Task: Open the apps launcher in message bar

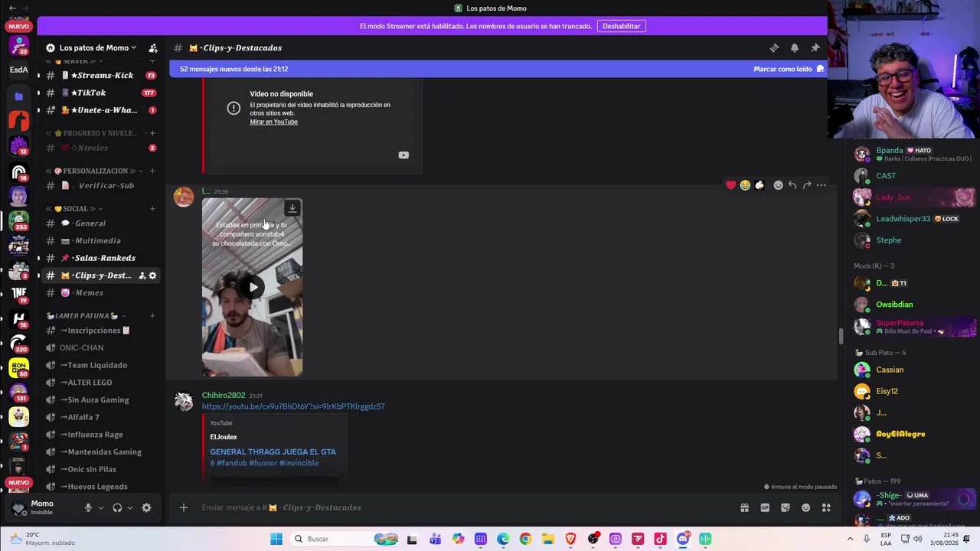Action: coord(826,507)
